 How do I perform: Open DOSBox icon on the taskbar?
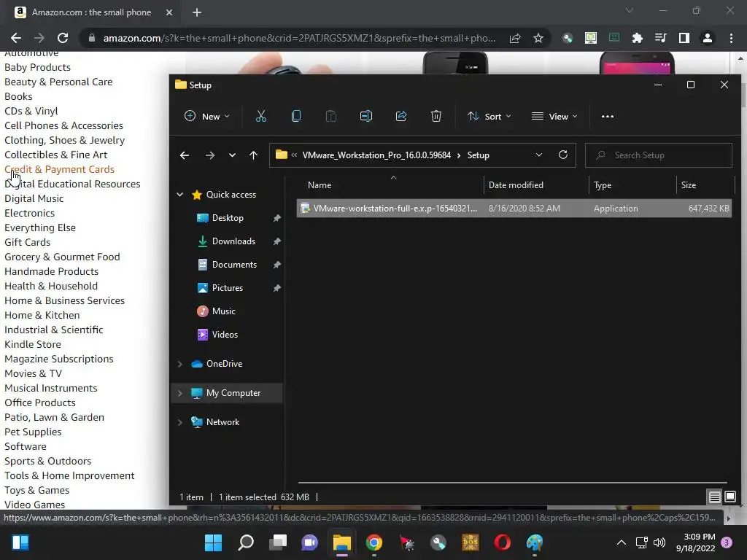pyautogui.click(x=471, y=542)
